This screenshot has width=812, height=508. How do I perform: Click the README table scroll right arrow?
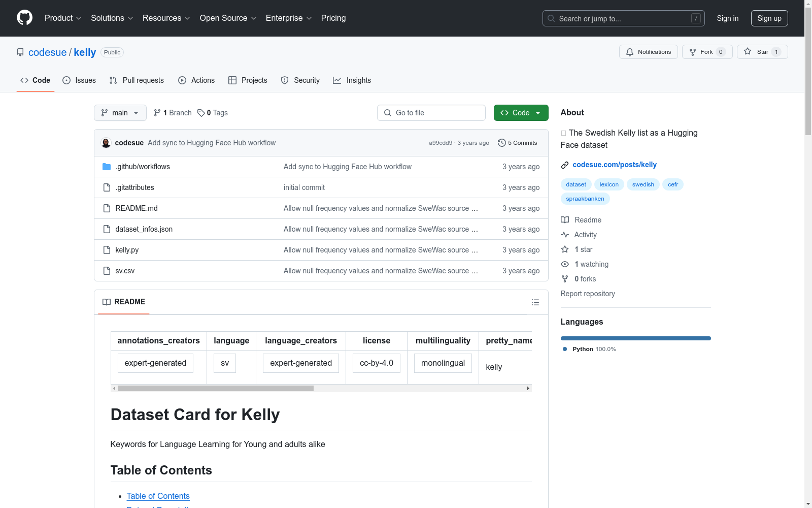tap(528, 388)
